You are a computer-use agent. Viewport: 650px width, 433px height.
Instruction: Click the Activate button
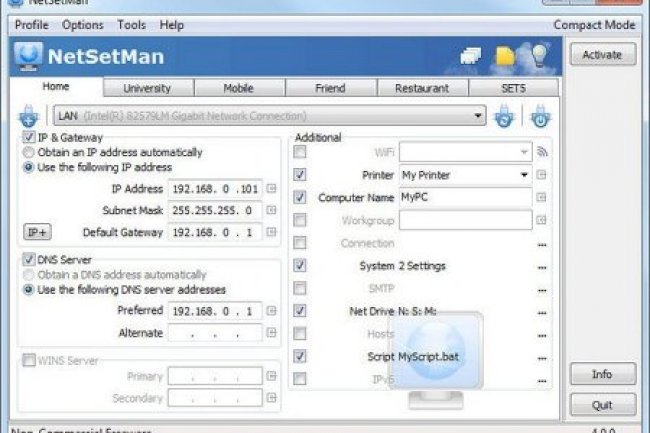pos(602,55)
